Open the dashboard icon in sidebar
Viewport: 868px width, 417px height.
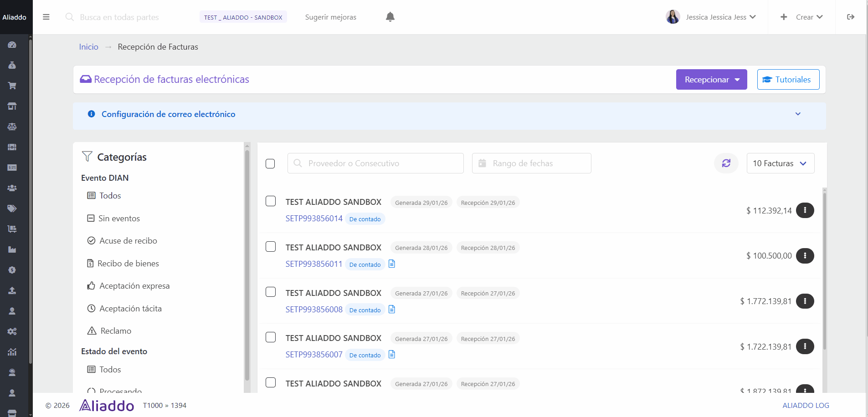coord(12,45)
